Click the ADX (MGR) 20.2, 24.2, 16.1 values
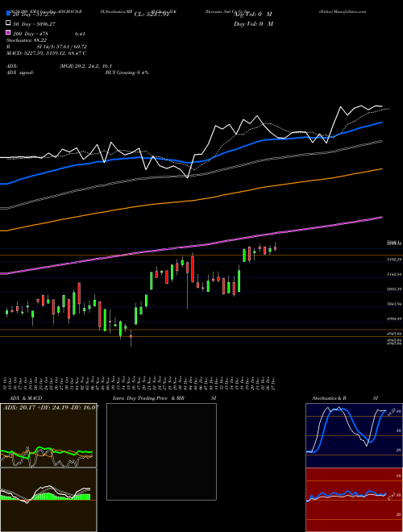The height and width of the screenshot is (532, 403). [85, 66]
